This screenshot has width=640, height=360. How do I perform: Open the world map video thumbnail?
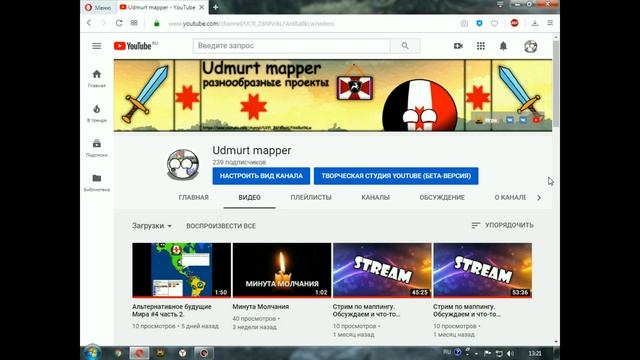(182, 270)
